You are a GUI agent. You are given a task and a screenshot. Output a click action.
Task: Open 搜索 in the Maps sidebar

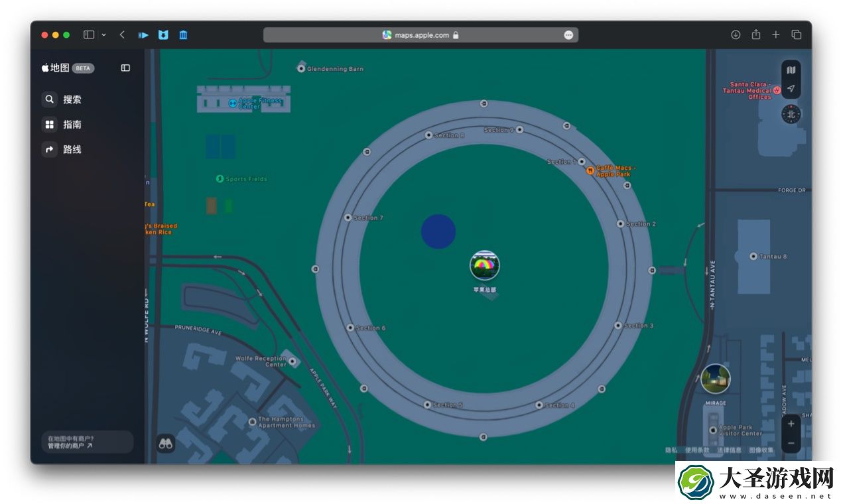(x=62, y=99)
